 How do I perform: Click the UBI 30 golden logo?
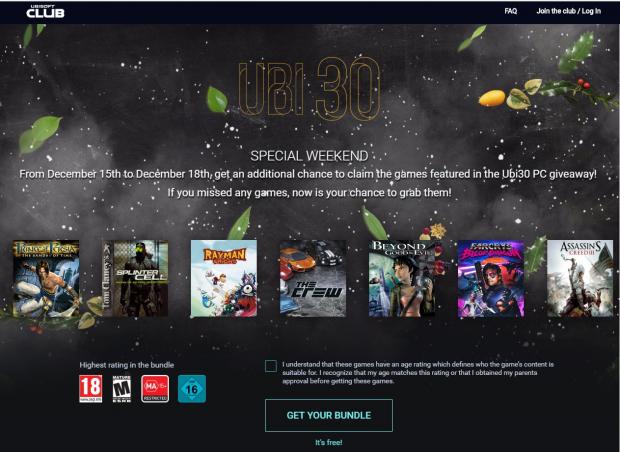pos(309,89)
